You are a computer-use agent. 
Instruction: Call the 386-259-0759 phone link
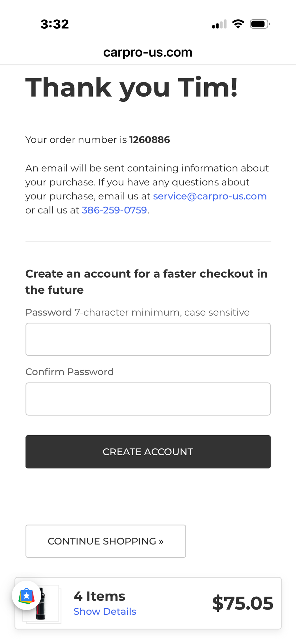coord(115,210)
